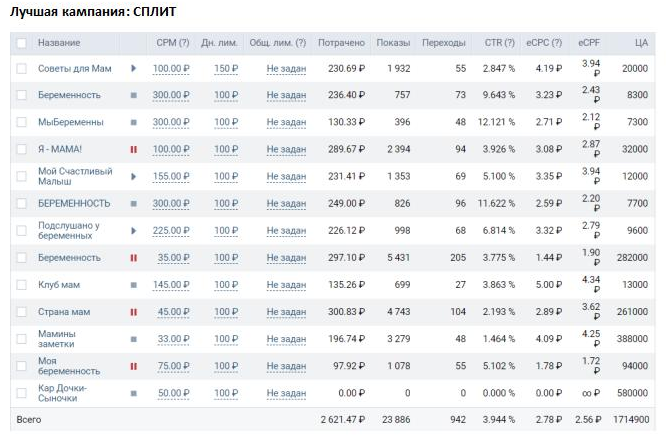Click the pause icon for Страна мам
The image size is (666, 448).
coord(133,312)
